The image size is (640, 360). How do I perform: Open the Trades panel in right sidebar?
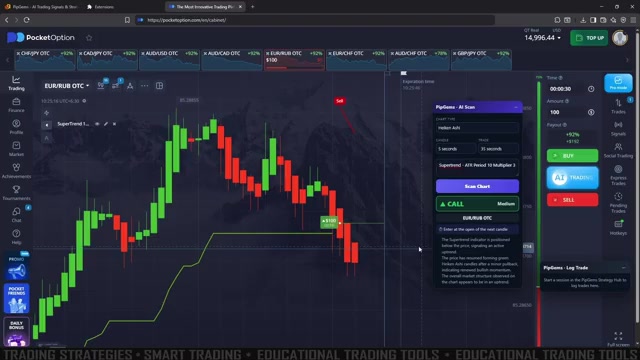point(618,106)
